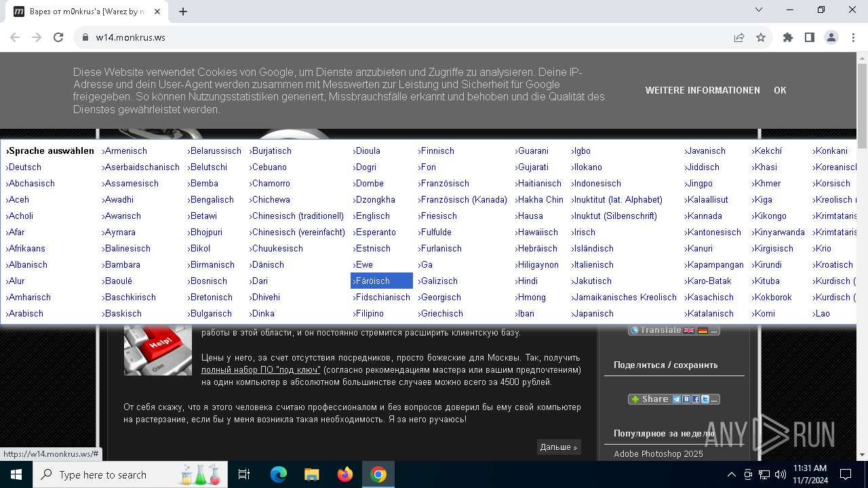Select the highlighted Färöisch language
868x488 pixels.
tap(382, 281)
